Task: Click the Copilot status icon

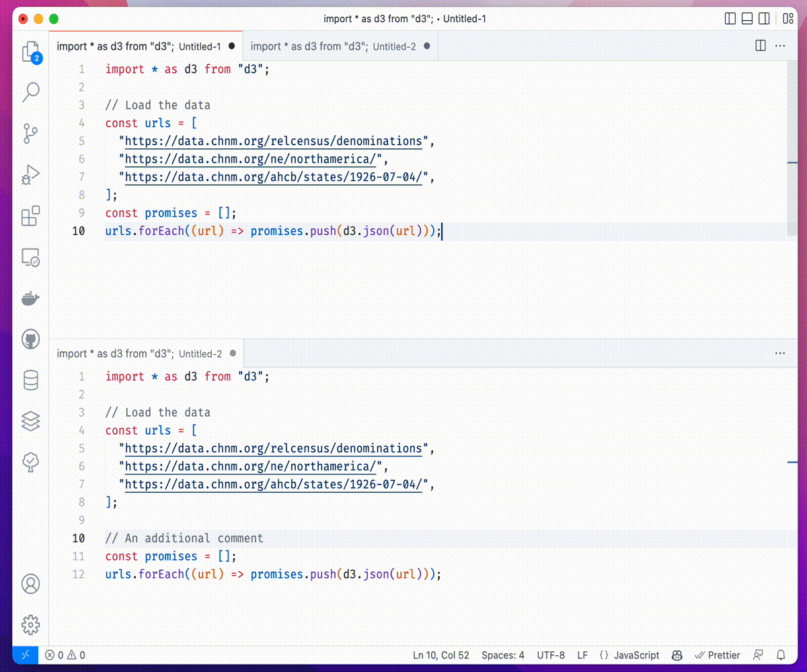Action: pos(678,655)
